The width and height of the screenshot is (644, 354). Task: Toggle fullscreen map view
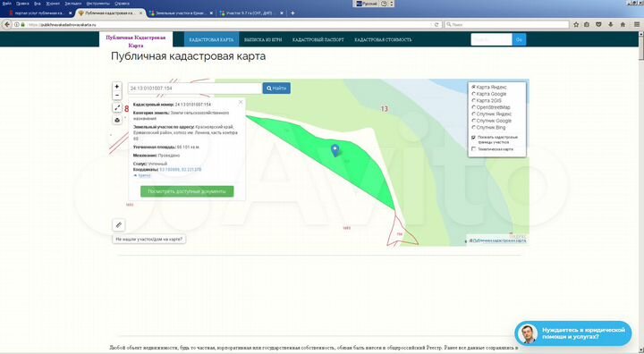117,107
